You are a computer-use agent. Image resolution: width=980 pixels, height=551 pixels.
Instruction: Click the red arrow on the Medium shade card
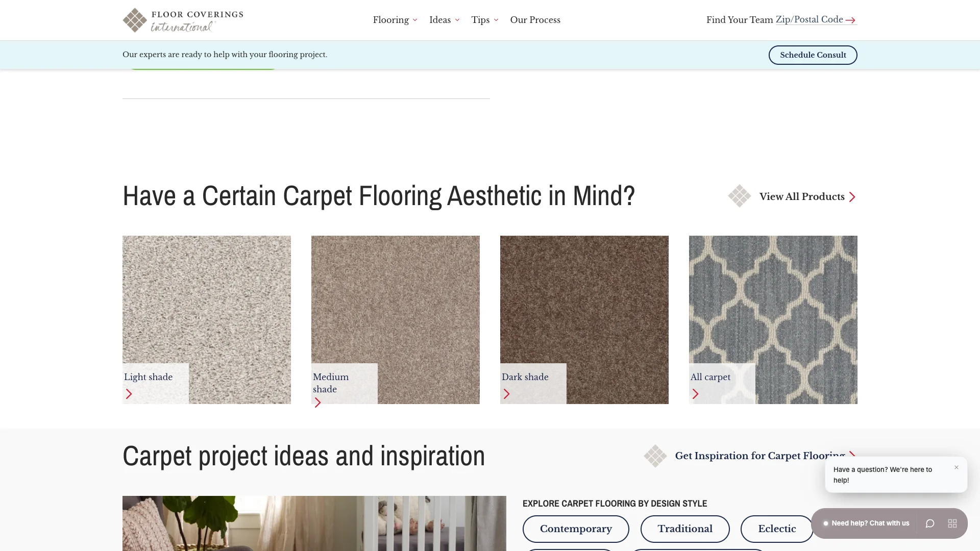[318, 403]
